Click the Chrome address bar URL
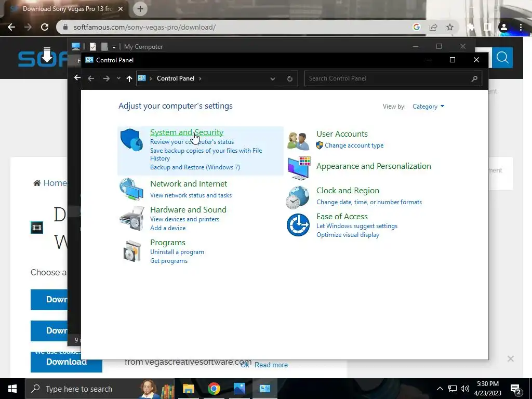The height and width of the screenshot is (399, 532). click(144, 27)
